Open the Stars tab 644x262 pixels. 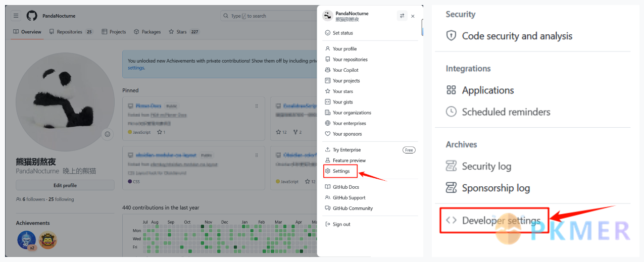click(181, 32)
